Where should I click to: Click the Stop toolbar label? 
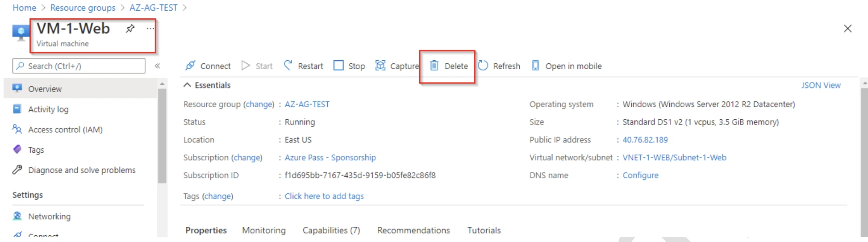(356, 66)
